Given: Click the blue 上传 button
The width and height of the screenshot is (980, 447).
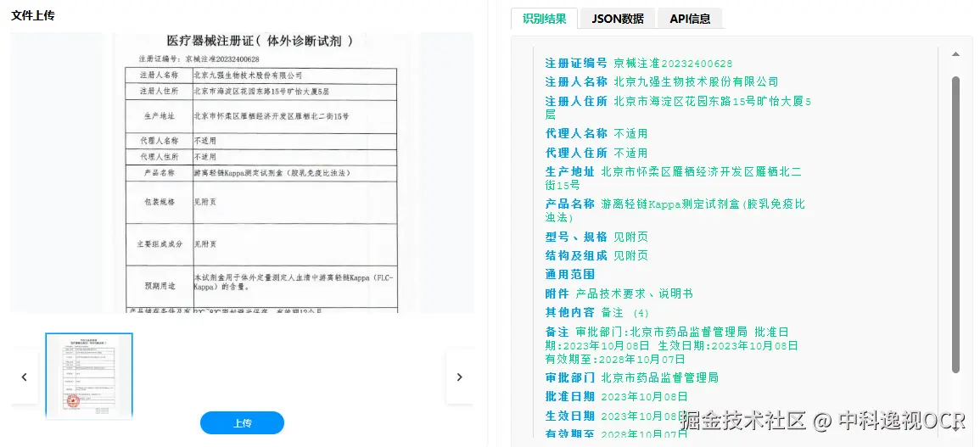Looking at the screenshot, I should 242,423.
